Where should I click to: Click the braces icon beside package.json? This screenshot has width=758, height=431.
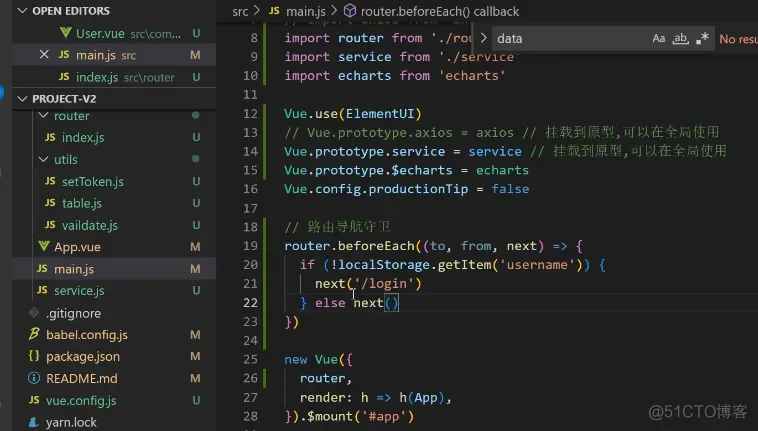pyautogui.click(x=34, y=356)
